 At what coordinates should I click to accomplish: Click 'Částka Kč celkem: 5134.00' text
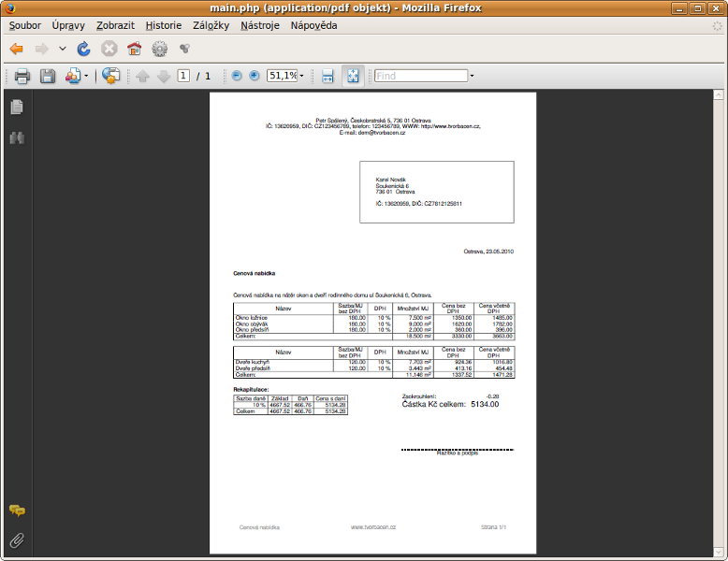[x=450, y=404]
